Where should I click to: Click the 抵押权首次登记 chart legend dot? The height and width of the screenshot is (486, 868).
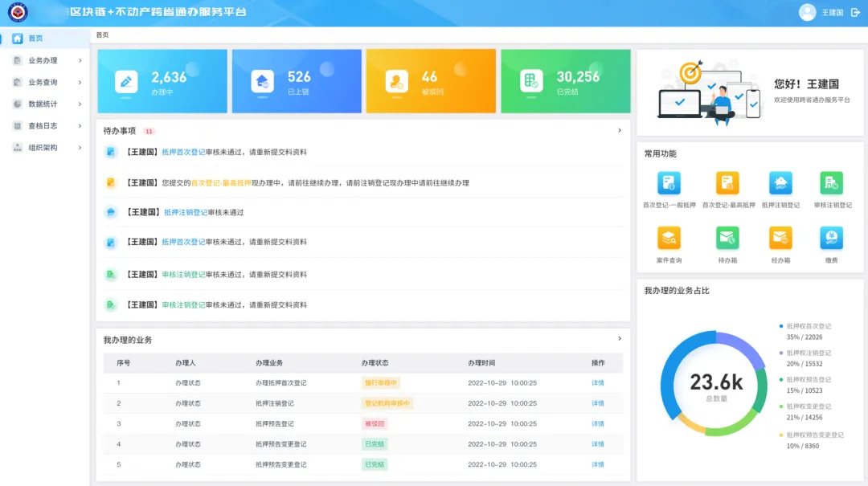(x=781, y=326)
